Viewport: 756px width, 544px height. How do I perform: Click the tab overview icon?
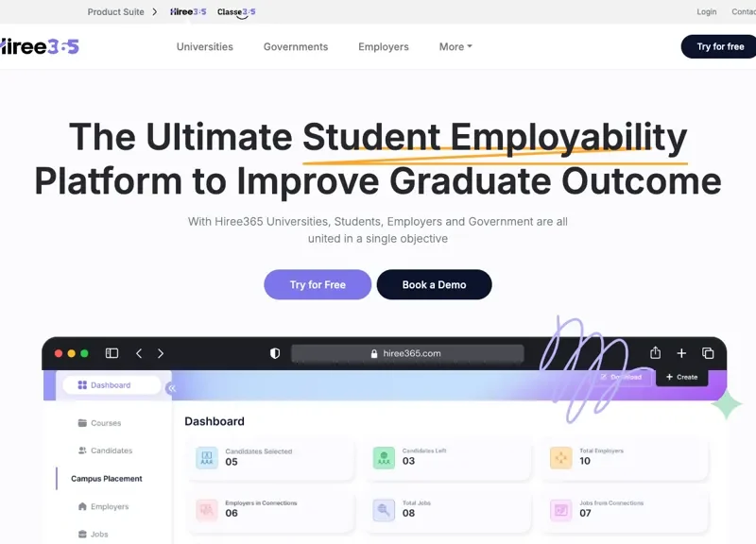click(708, 353)
